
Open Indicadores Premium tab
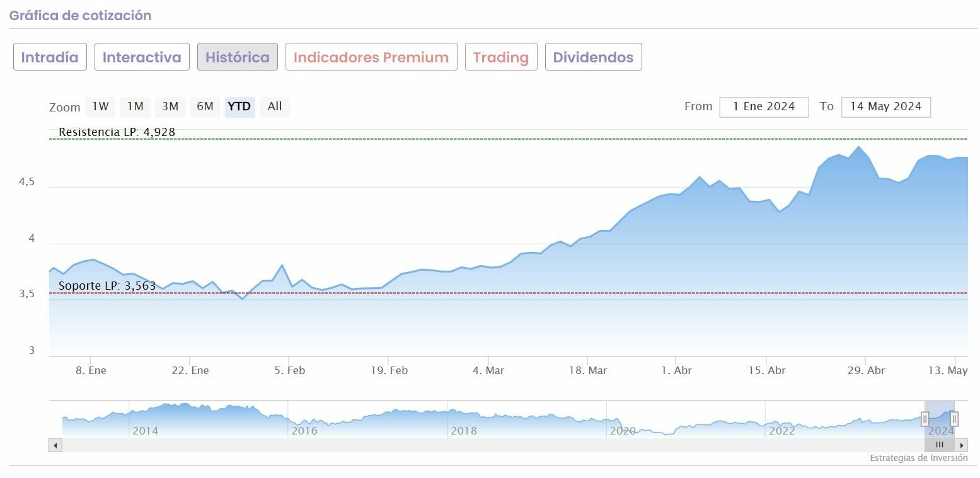click(371, 57)
